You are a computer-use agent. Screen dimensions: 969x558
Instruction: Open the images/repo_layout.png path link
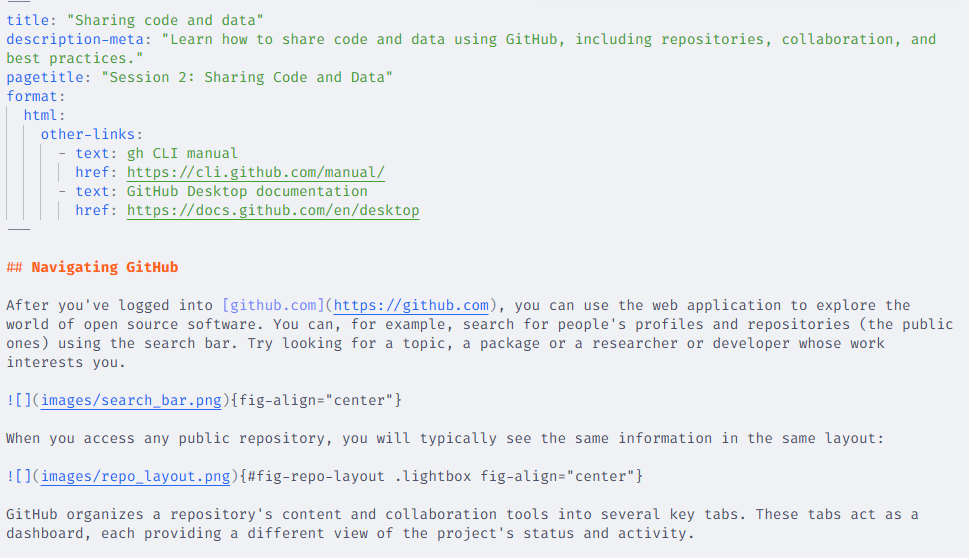(x=136, y=476)
